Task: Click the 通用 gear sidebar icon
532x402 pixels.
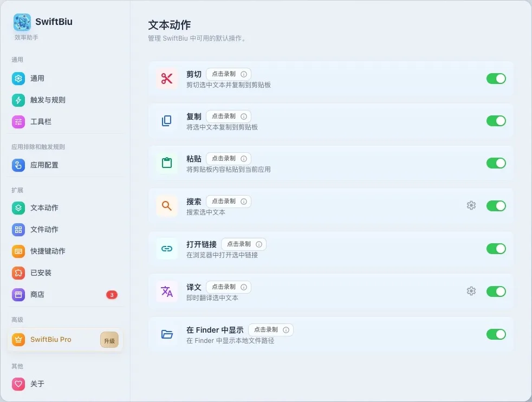Action: coord(18,79)
